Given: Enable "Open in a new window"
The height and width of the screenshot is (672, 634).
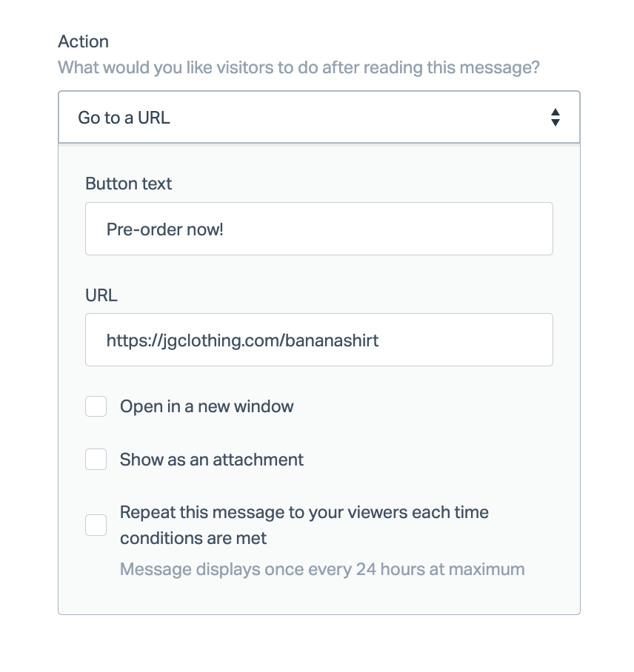Looking at the screenshot, I should point(96,406).
